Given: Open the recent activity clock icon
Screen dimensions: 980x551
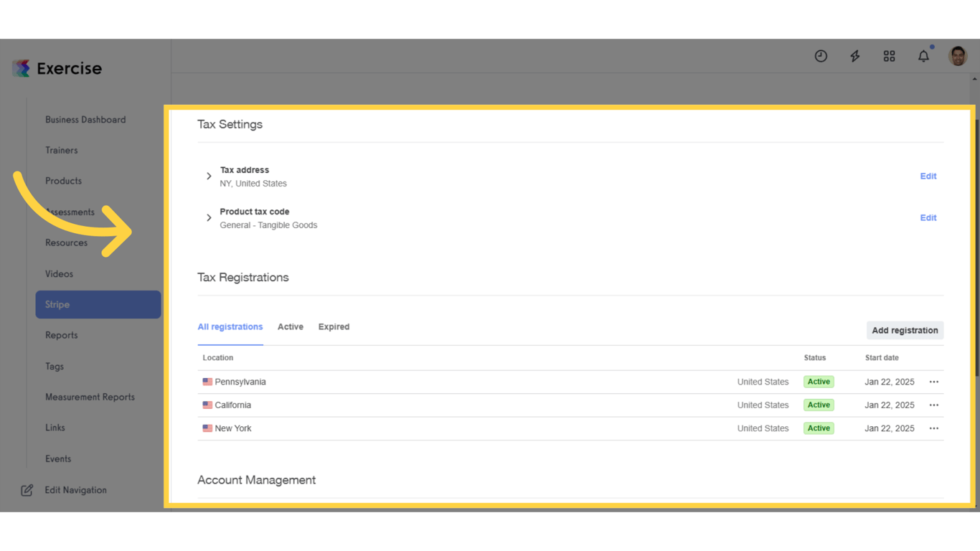Looking at the screenshot, I should (821, 55).
